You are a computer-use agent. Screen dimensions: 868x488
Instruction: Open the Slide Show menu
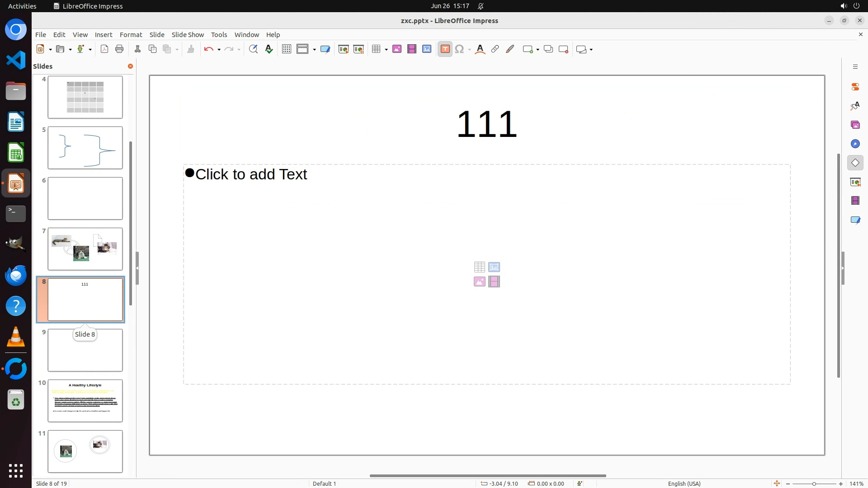tap(188, 34)
